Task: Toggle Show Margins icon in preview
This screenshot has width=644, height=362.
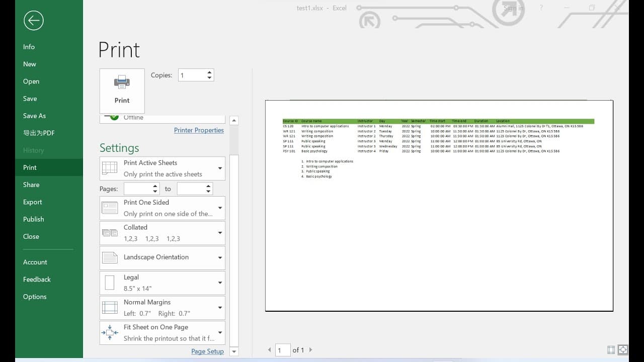Action: (x=611, y=350)
